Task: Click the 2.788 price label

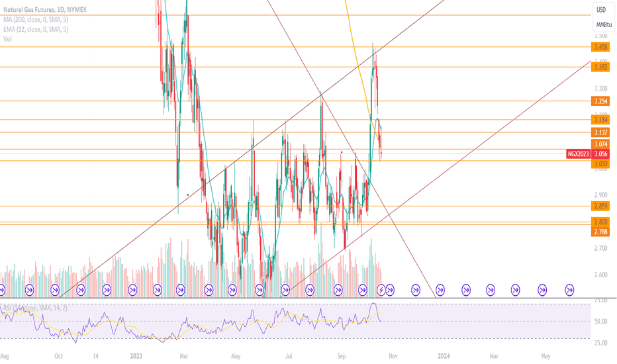Action: [600, 232]
